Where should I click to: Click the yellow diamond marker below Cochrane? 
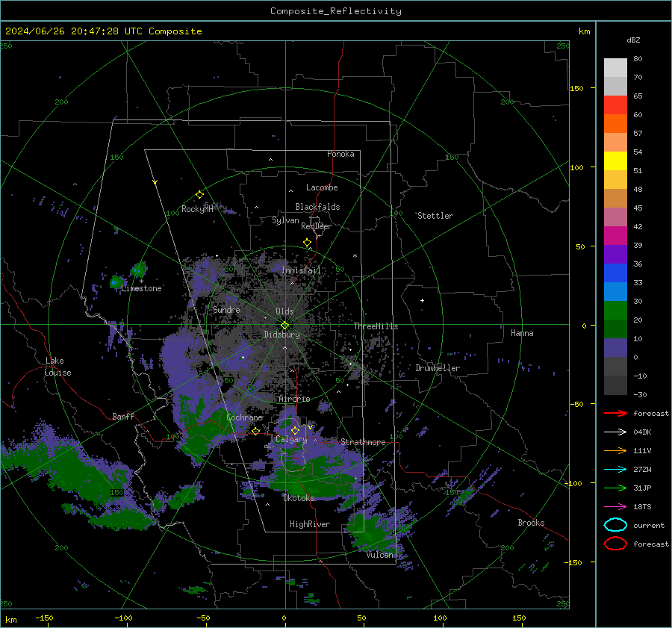256,431
